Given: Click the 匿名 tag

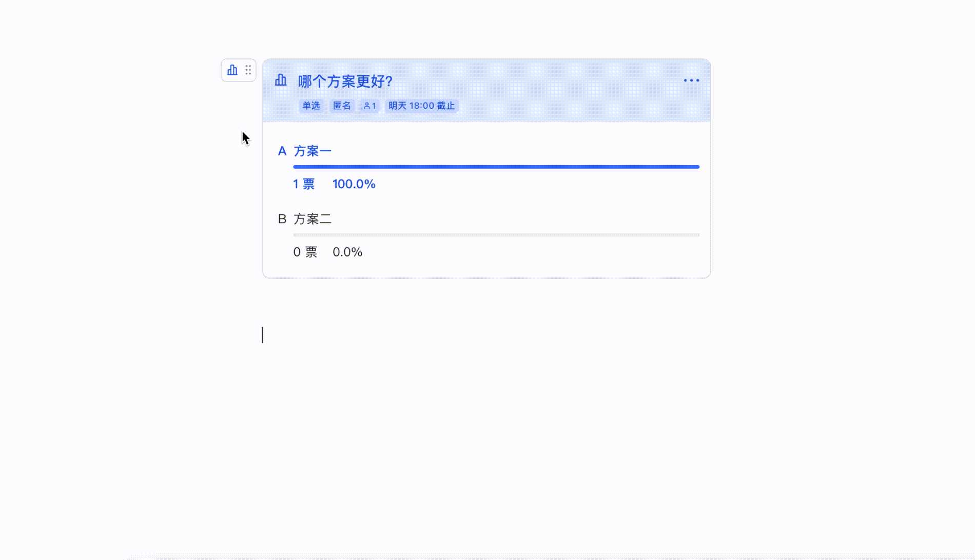Looking at the screenshot, I should pos(342,106).
